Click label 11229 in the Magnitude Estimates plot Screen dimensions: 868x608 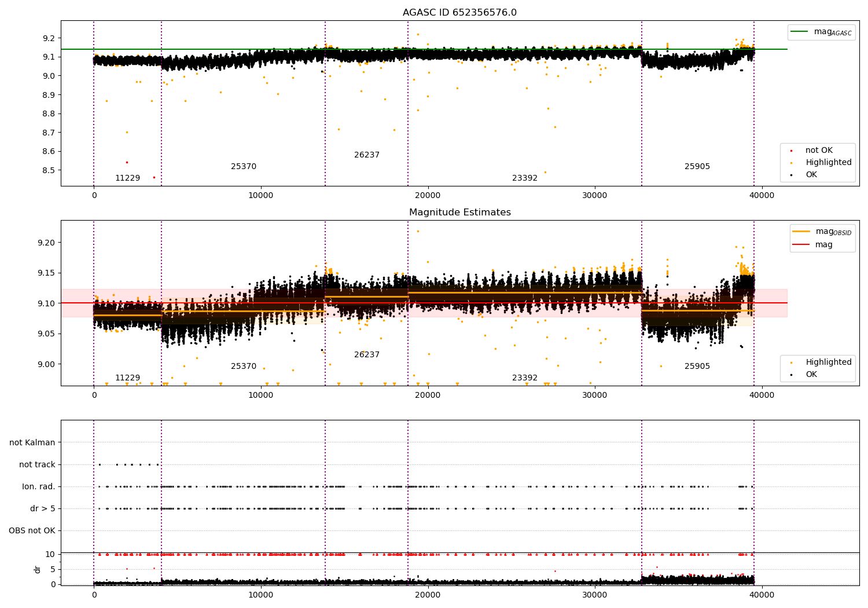(127, 378)
